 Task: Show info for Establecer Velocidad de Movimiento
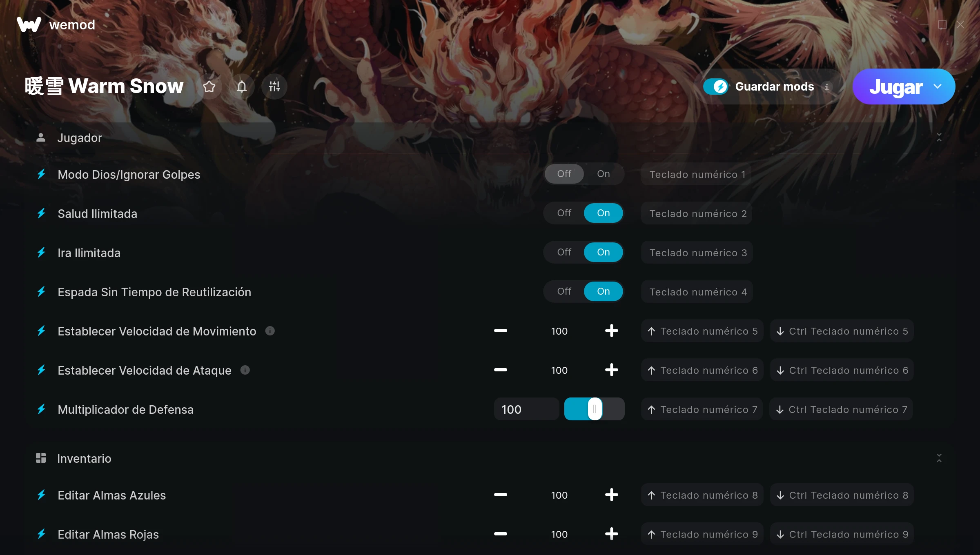270,331
